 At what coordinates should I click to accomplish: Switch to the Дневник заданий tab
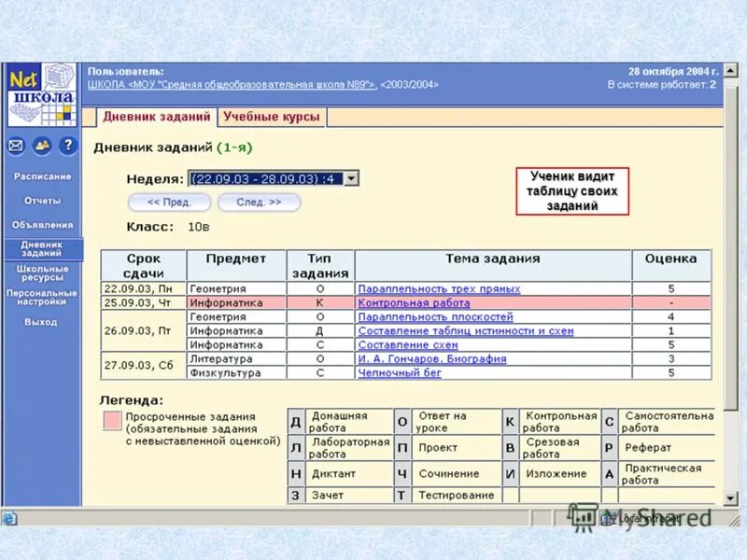(157, 117)
